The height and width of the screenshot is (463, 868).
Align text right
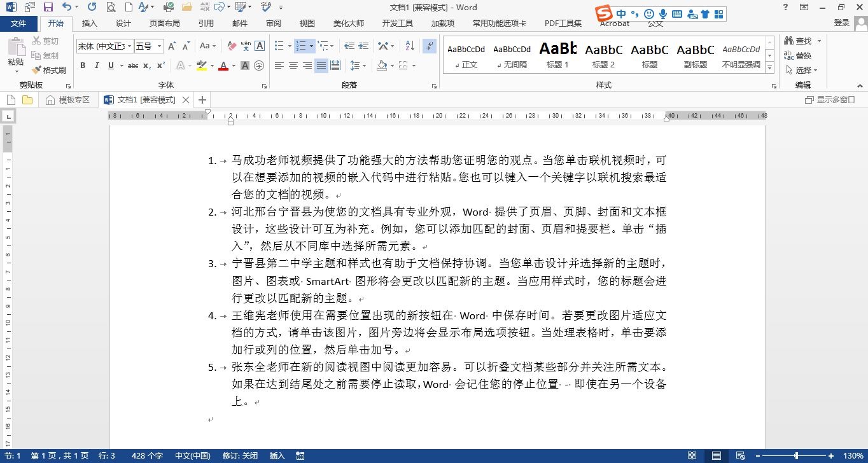pos(307,66)
